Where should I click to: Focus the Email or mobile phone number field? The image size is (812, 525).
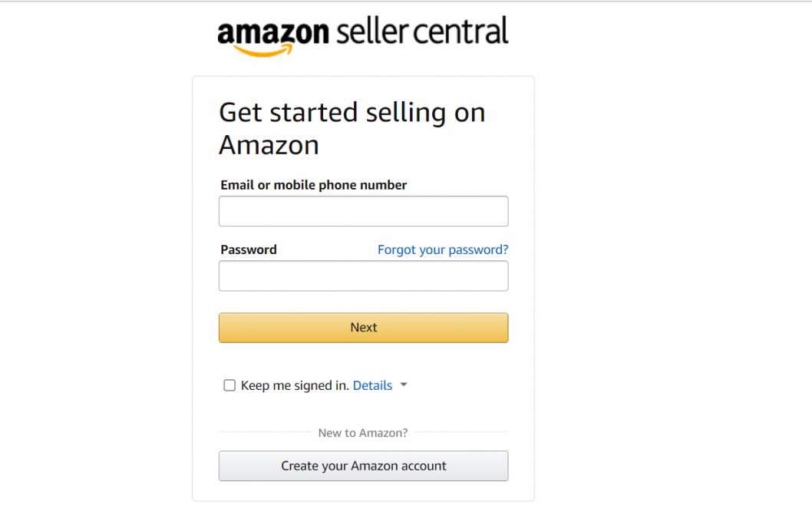[363, 211]
